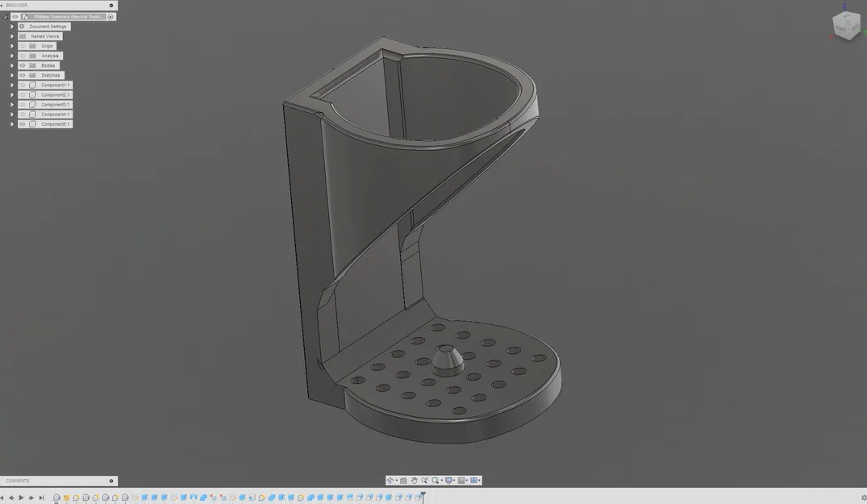Image resolution: width=867 pixels, height=504 pixels.
Task: Expand Component3:1 in the browser
Action: tap(12, 105)
